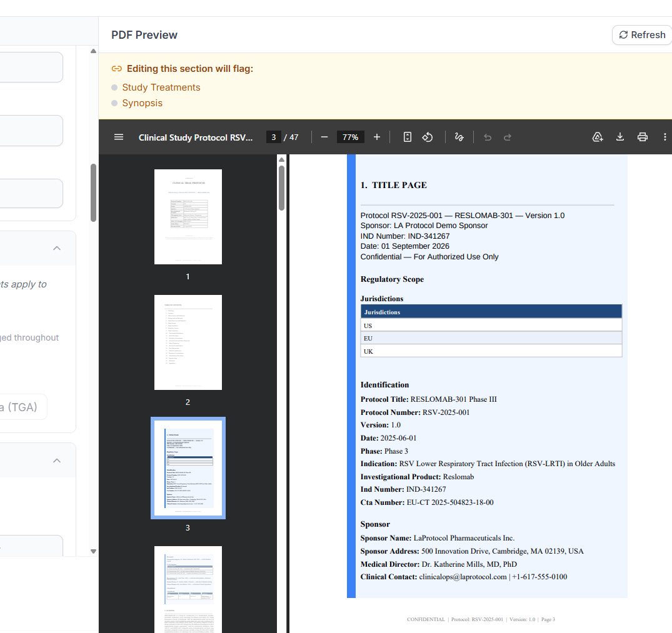The image size is (672, 633).
Task: Print the PDF document
Action: point(643,137)
